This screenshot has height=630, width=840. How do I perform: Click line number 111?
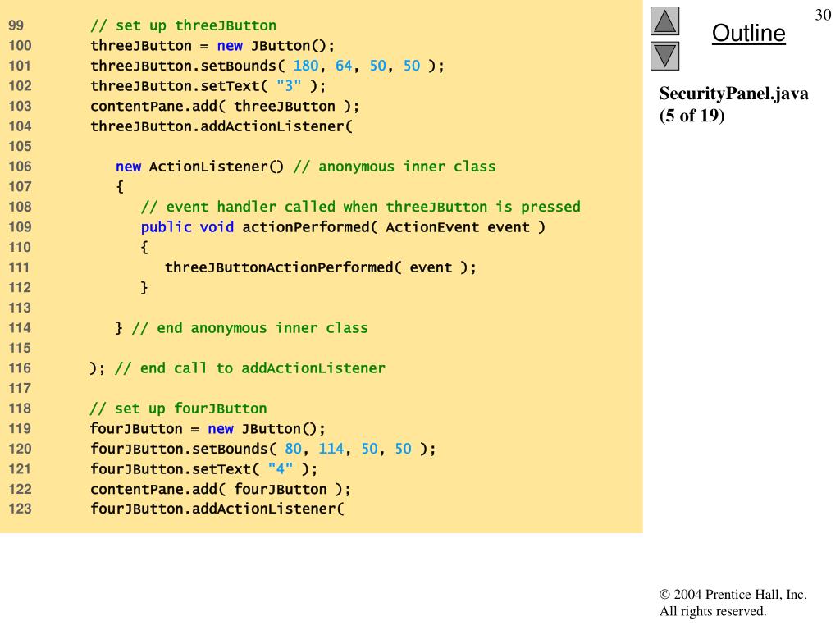click(x=20, y=267)
